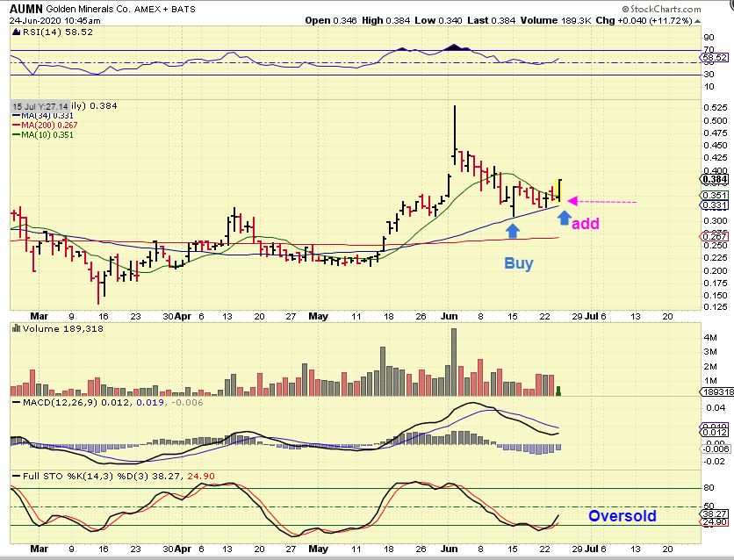
Task: Click the Chg +0.040 (+11.72%) value
Action: pos(644,20)
